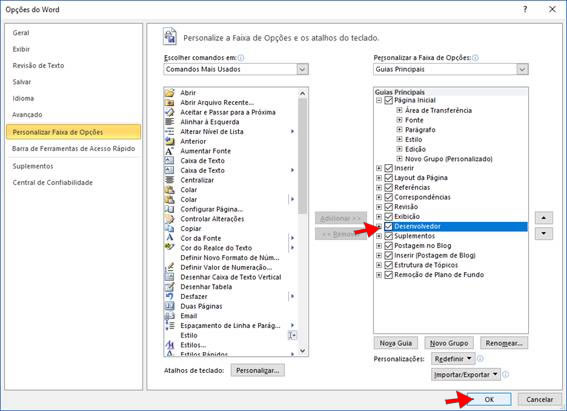Toggle the Desenvolvedor checkbox

(x=388, y=226)
